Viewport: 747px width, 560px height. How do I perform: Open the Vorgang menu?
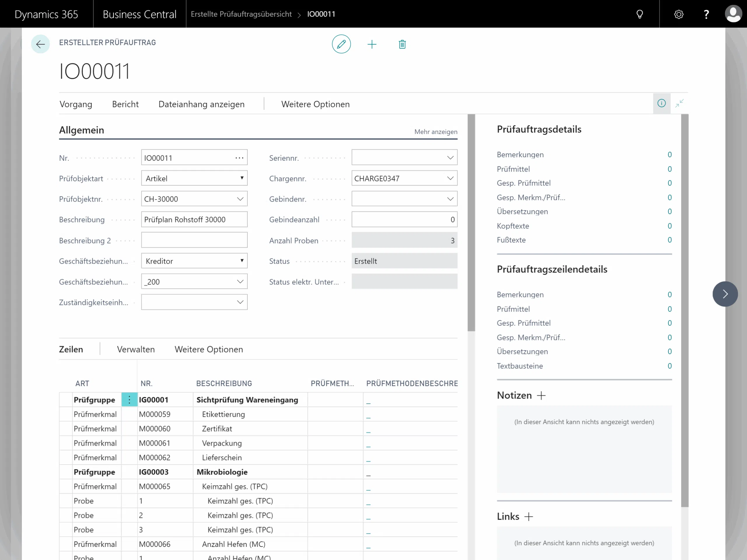76,104
